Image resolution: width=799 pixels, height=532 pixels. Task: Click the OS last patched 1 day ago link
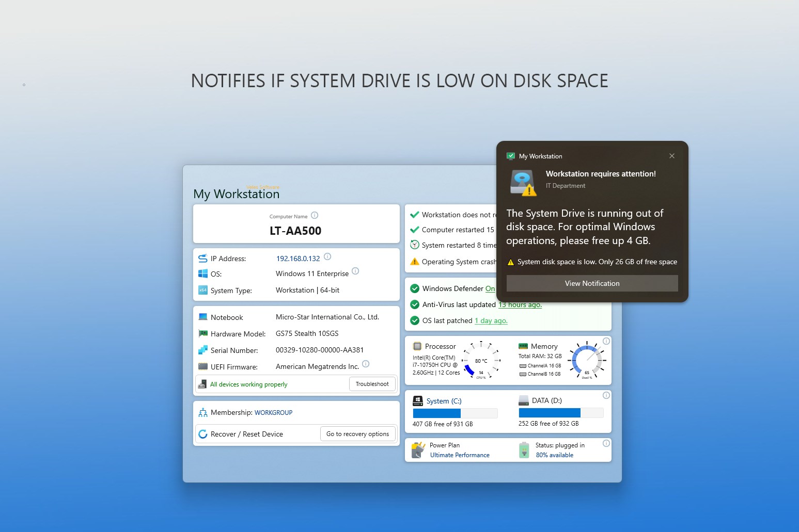point(491,320)
